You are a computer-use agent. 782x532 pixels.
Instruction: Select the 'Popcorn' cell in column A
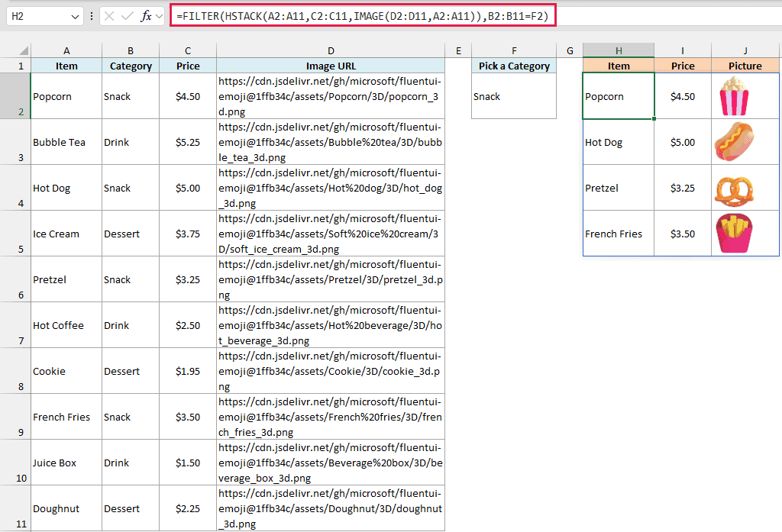click(66, 96)
